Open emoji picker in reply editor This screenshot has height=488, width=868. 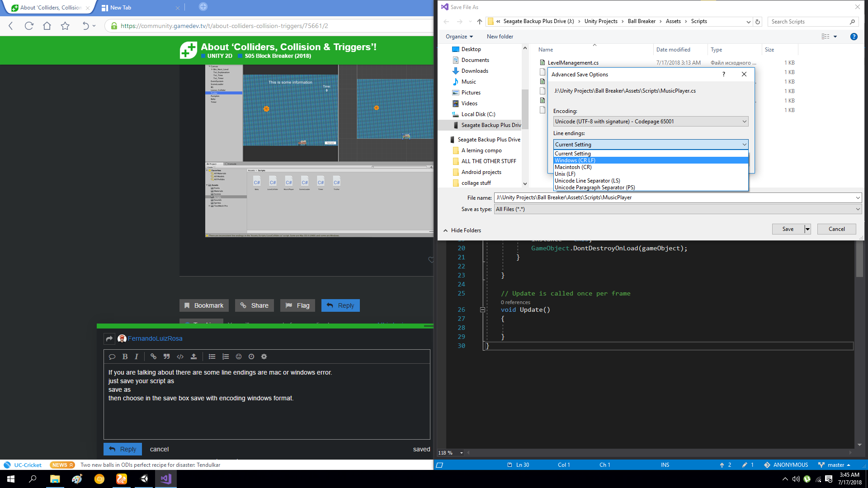coord(239,357)
